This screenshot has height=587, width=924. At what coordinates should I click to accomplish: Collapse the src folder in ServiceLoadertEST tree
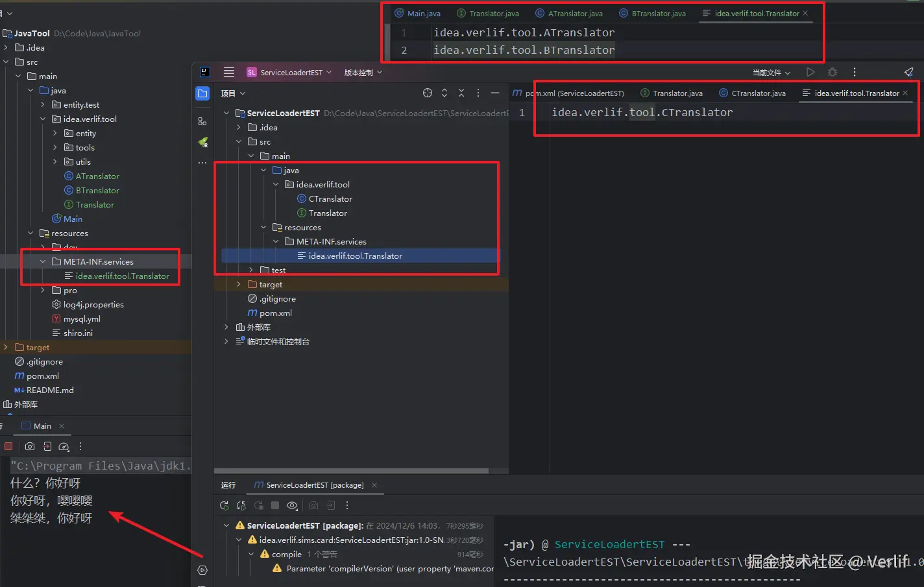tap(239, 141)
